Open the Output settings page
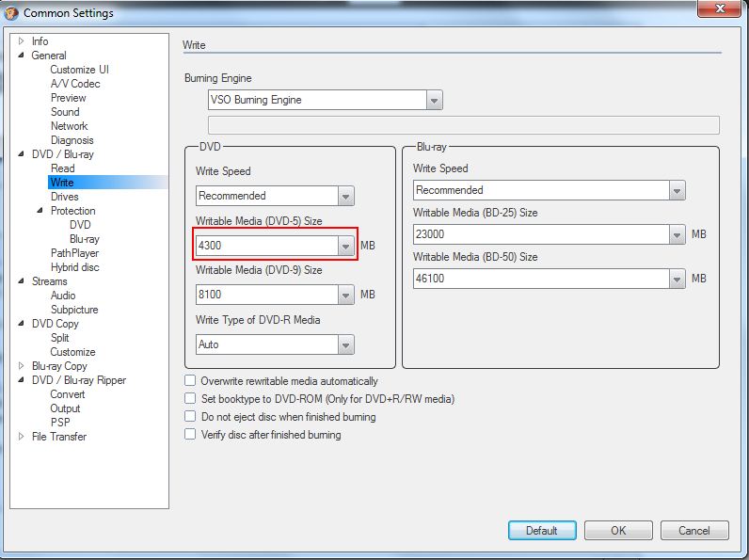Image resolution: width=749 pixels, height=560 pixels. pos(65,408)
